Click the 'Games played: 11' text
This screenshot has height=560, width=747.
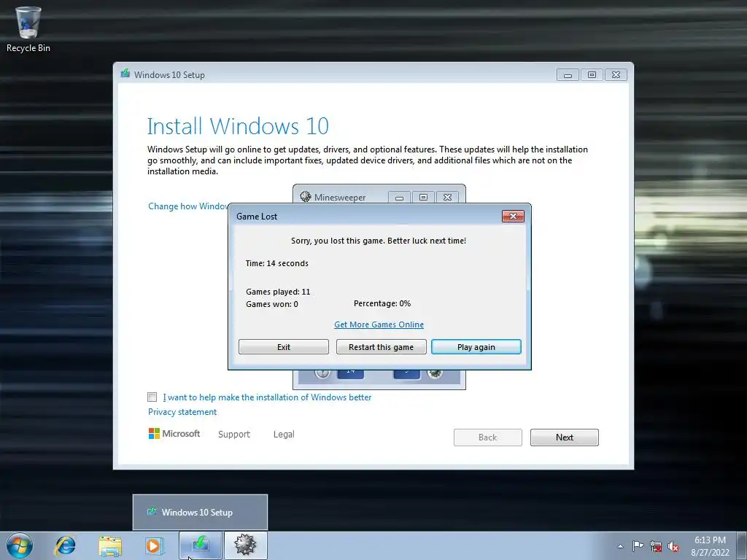[278, 292]
